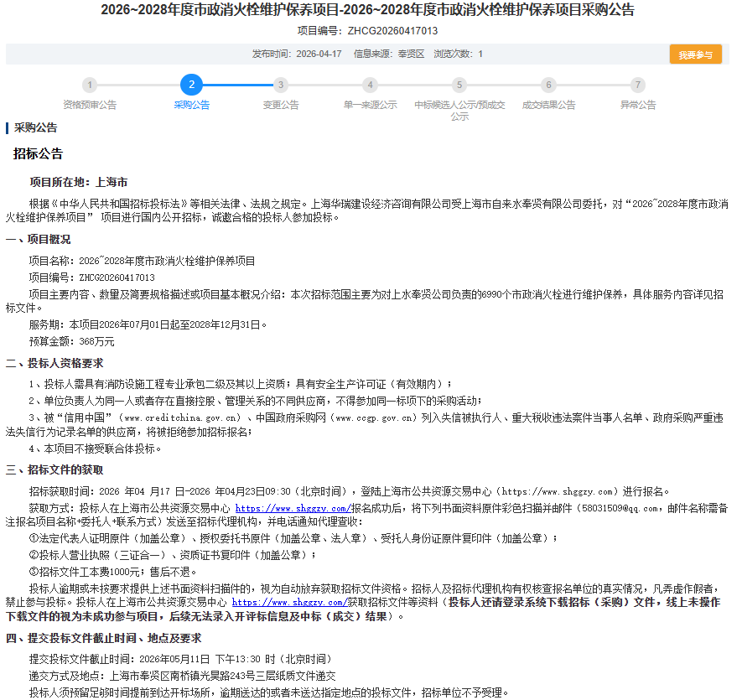Go to 中标候选人公示/预成交公示 step
The image size is (742, 700).
[459, 111]
